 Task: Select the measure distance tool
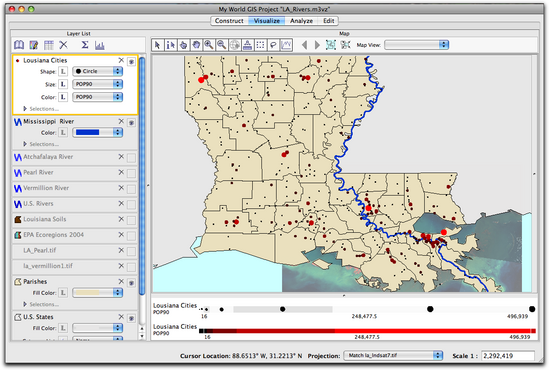[x=248, y=45]
